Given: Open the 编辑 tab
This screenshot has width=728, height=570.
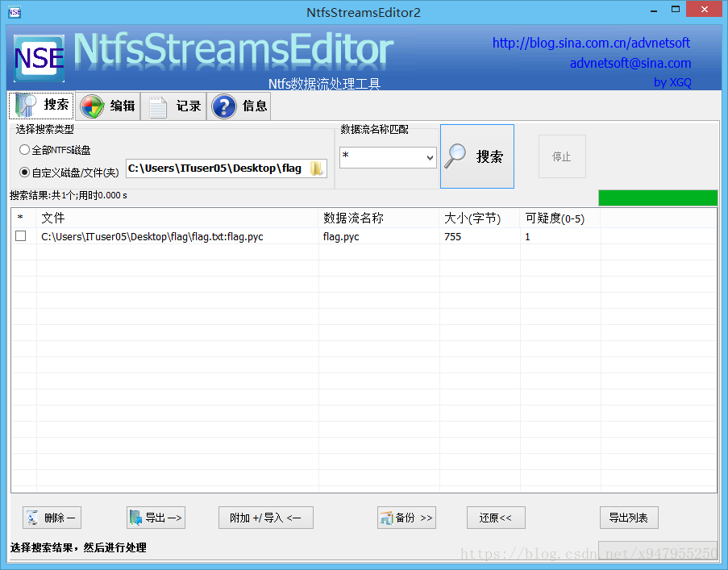Looking at the screenshot, I should [x=108, y=106].
